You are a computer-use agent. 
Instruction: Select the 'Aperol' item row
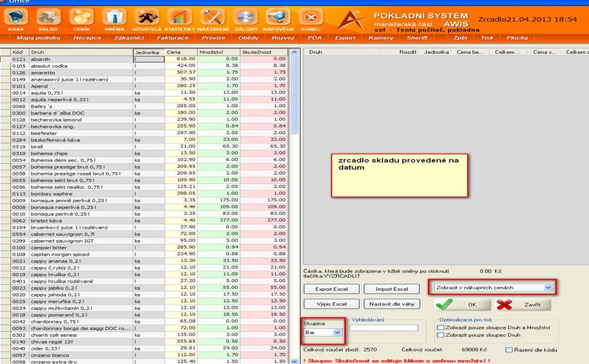[x=144, y=86]
